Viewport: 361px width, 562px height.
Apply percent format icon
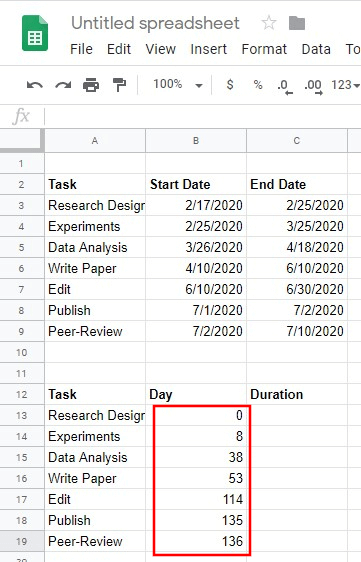tap(258, 85)
